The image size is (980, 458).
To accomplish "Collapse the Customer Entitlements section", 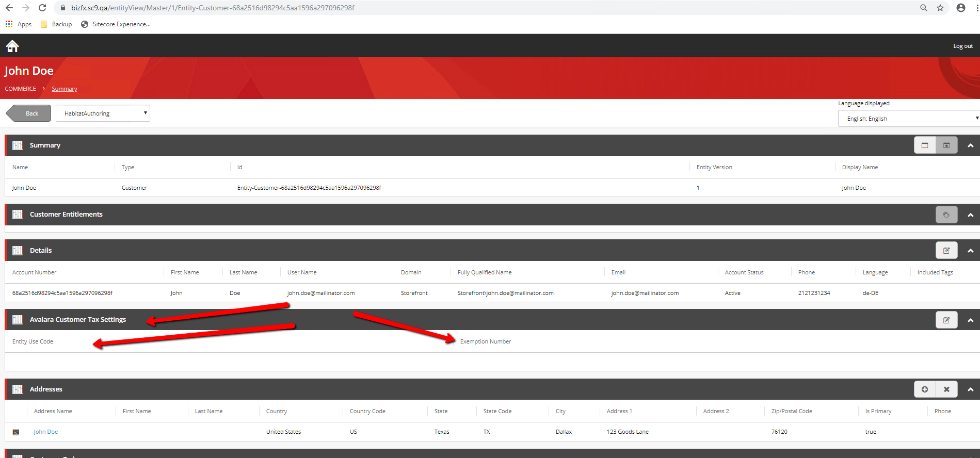I will [x=971, y=215].
